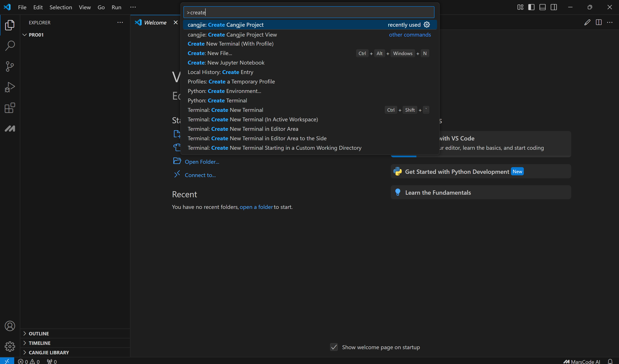Run cangjie: Create Cangjie Project command
Viewport: 619px width, 364px height.
pyautogui.click(x=310, y=25)
